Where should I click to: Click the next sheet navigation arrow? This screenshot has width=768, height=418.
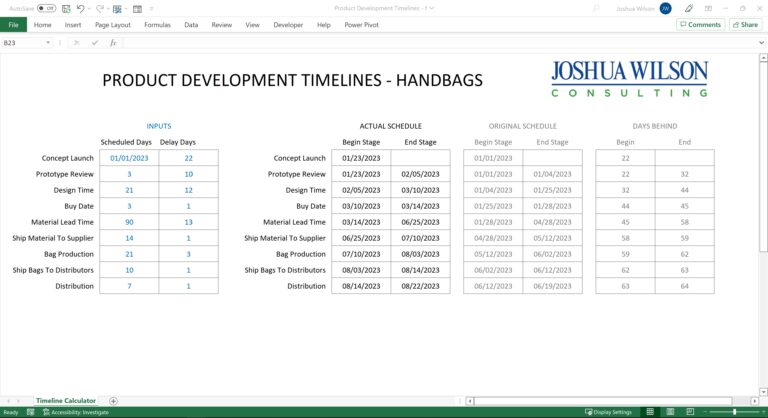18,401
